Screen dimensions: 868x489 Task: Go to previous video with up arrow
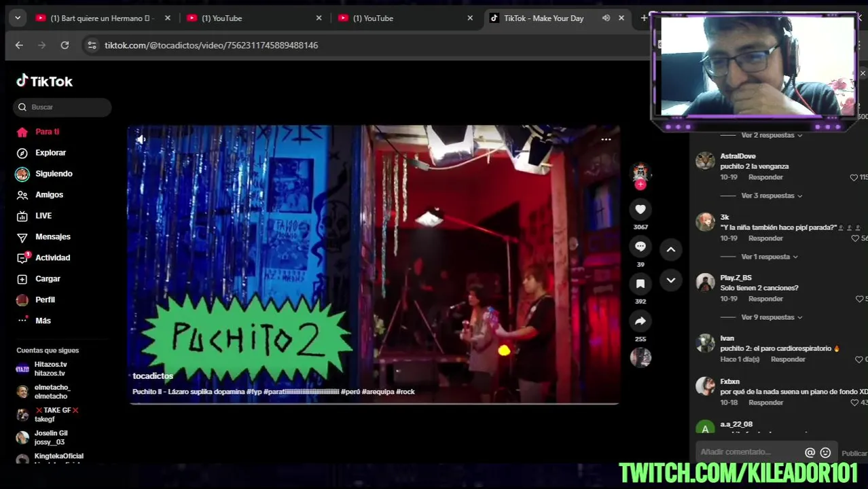(x=671, y=249)
